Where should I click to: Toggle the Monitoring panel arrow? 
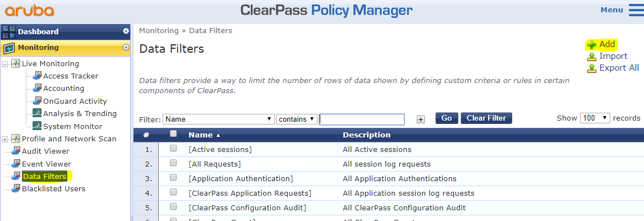click(126, 48)
